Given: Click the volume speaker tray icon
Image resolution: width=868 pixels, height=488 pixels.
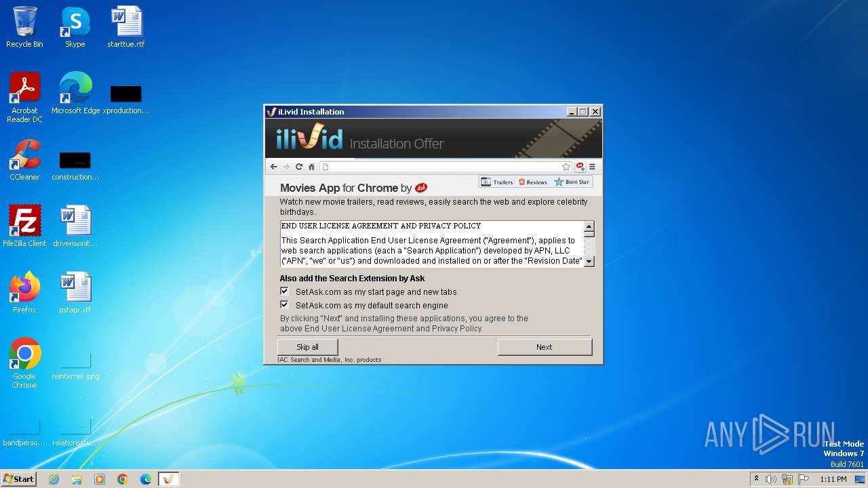Looking at the screenshot, I should tap(771, 479).
